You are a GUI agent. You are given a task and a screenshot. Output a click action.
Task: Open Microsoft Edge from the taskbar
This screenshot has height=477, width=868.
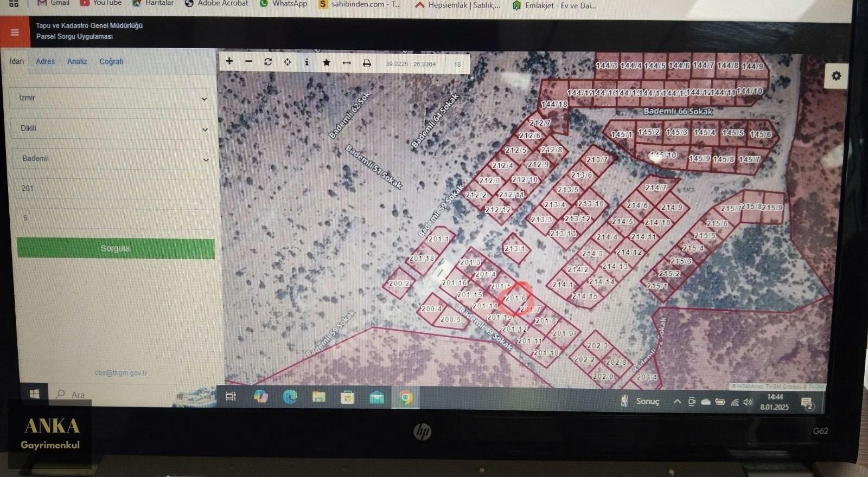[x=290, y=397]
